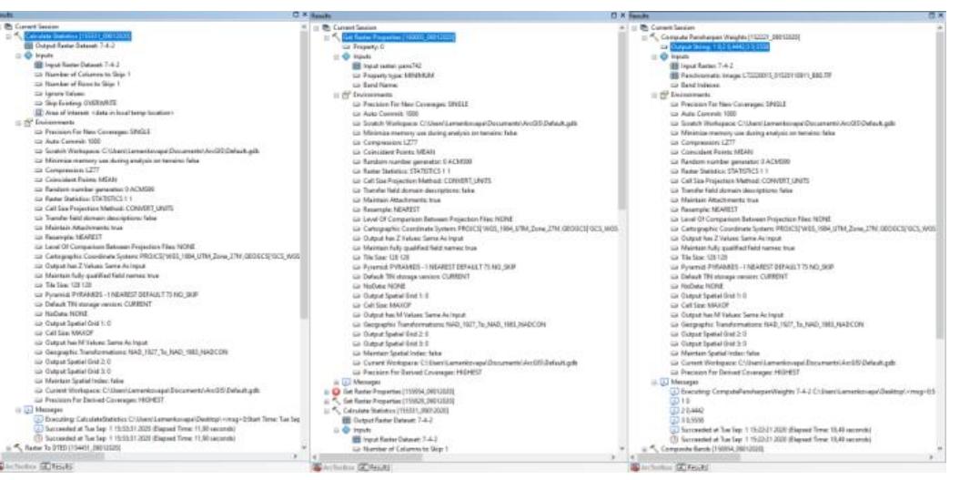The height and width of the screenshot is (480, 980).
Task: Select Property type: MINIMUM row
Action: tap(399, 75)
